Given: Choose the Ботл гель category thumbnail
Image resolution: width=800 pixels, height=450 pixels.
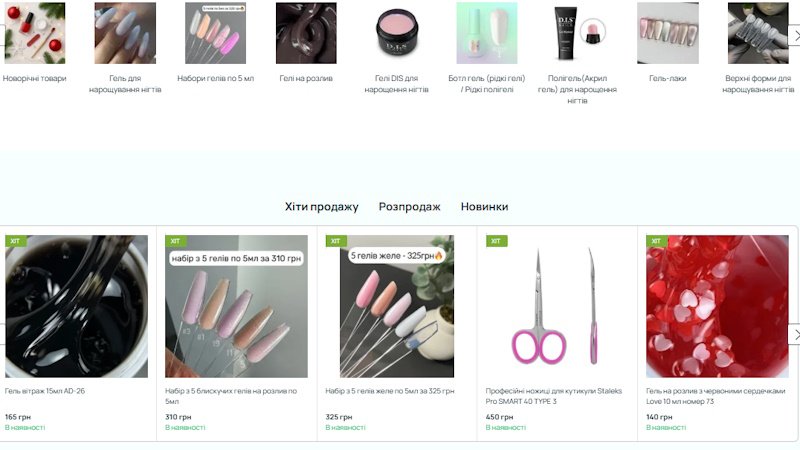Looking at the screenshot, I should coord(487,33).
